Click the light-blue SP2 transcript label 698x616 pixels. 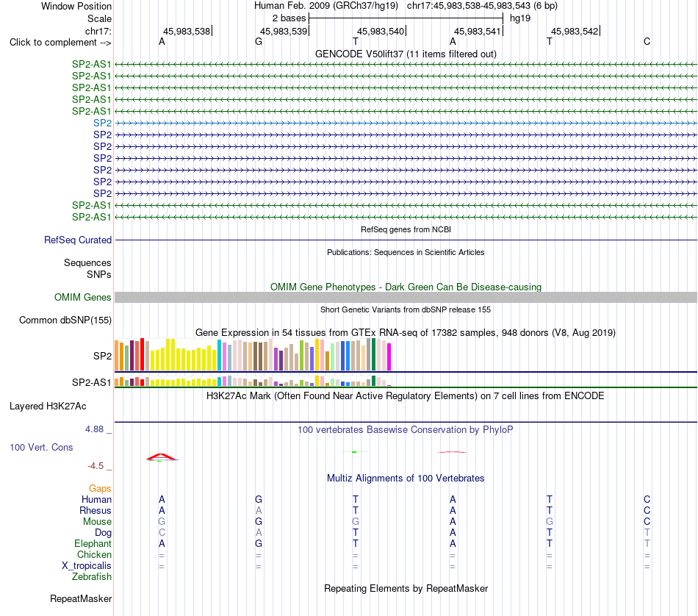(102, 123)
